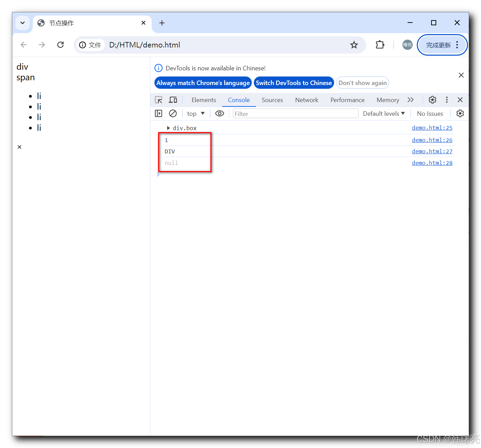View site information for 文件
The image size is (481, 448).
pos(90,45)
